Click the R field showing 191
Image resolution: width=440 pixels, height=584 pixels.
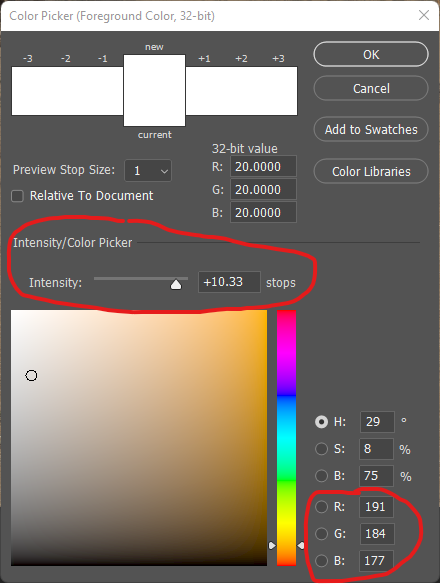pyautogui.click(x=376, y=507)
